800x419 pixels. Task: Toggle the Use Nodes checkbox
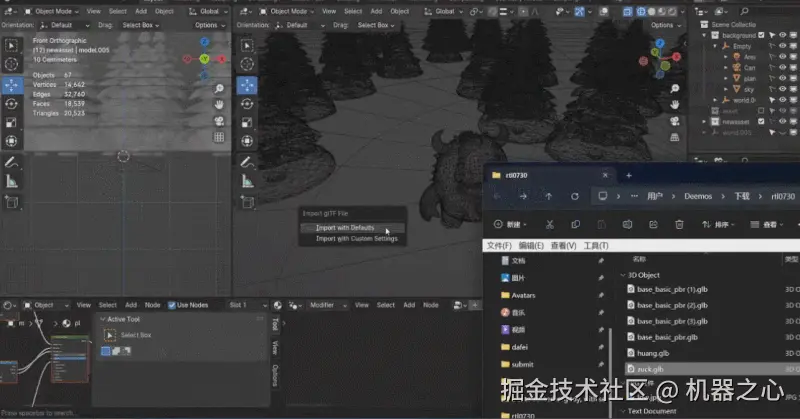(x=172, y=305)
